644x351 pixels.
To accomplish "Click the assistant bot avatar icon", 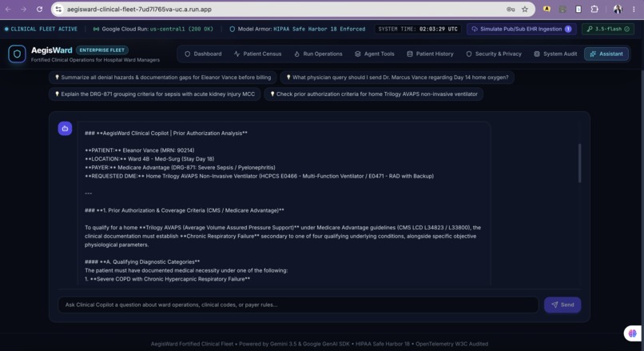I will tap(65, 129).
